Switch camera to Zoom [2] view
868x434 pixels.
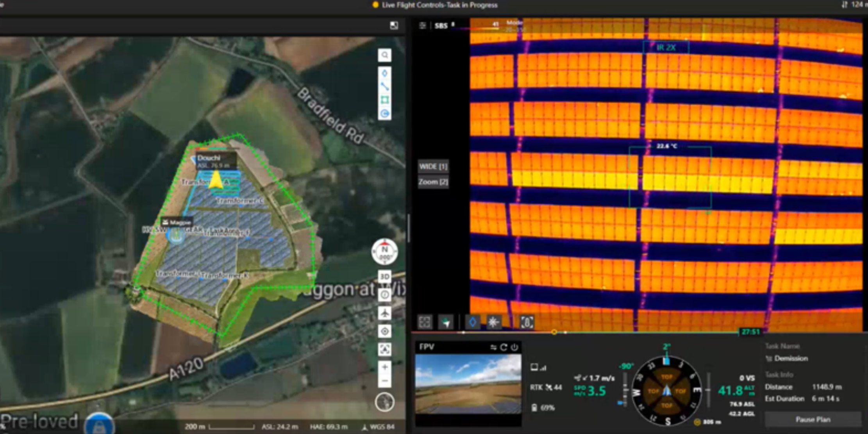(x=433, y=182)
